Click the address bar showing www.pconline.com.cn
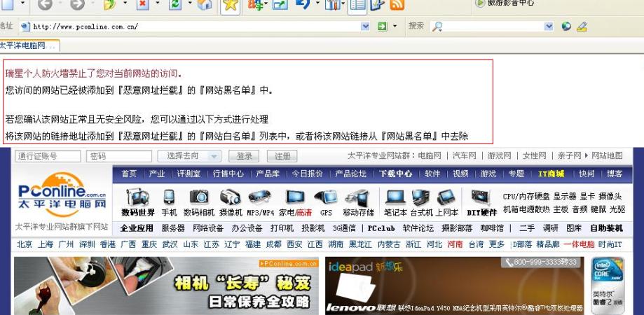Screen dimensions: 644x315 pyautogui.click(x=196, y=27)
